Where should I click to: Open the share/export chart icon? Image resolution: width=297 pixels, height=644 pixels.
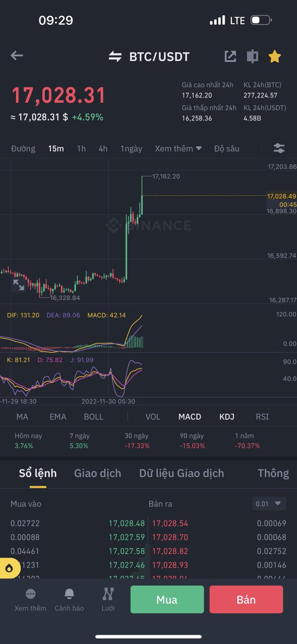(230, 56)
